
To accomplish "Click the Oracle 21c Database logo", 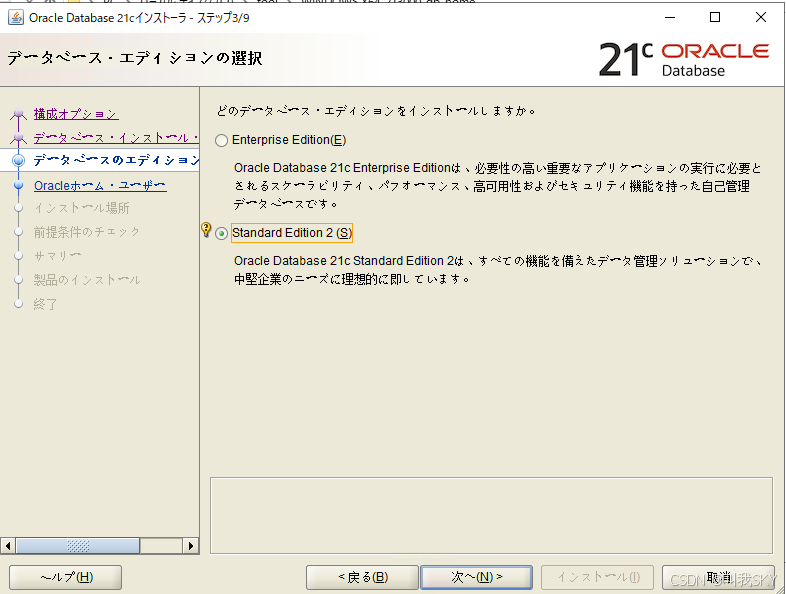I will 684,59.
